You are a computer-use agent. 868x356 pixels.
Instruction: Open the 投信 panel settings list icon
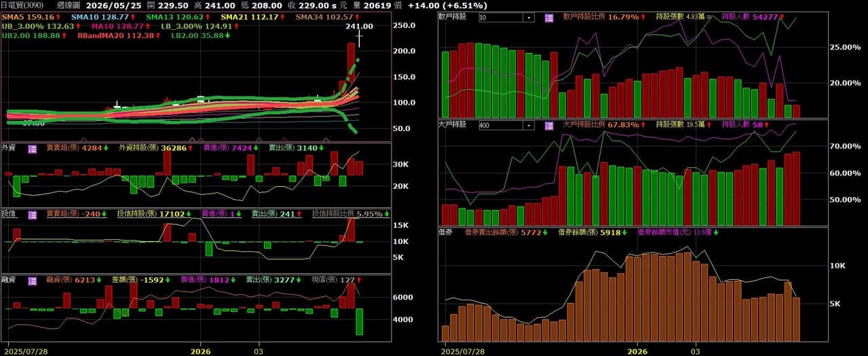pyautogui.click(x=32, y=214)
